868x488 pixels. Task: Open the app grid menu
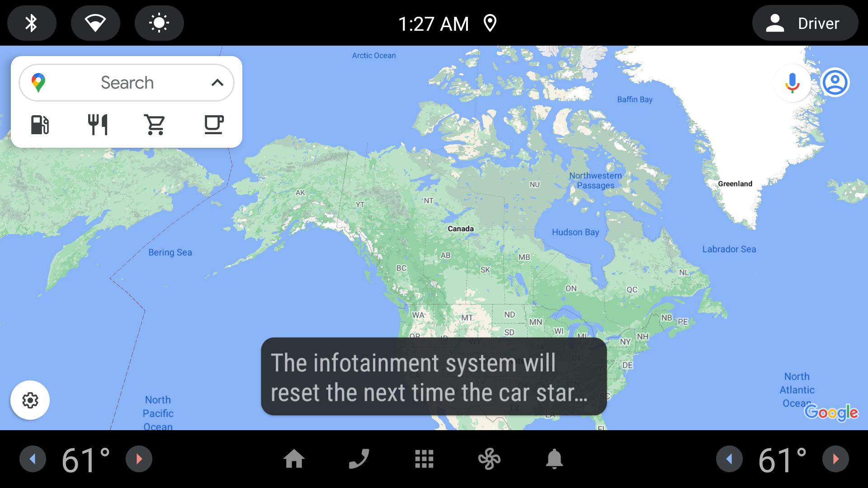(424, 459)
